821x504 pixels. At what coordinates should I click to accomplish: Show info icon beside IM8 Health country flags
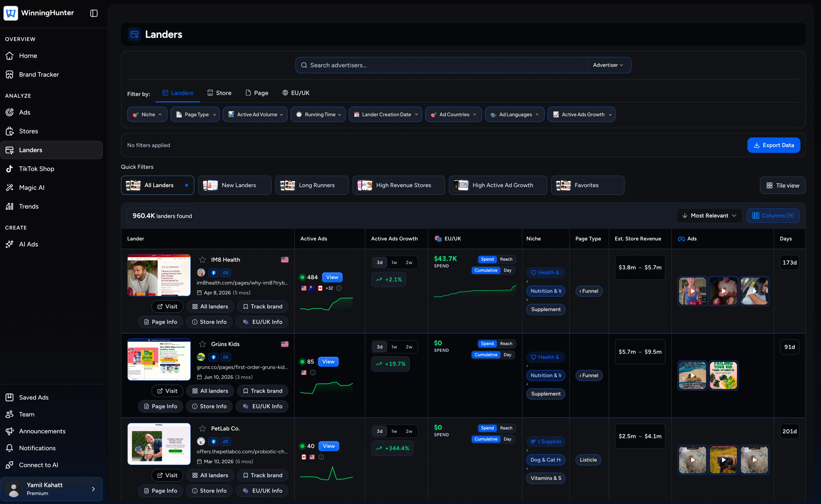339,288
